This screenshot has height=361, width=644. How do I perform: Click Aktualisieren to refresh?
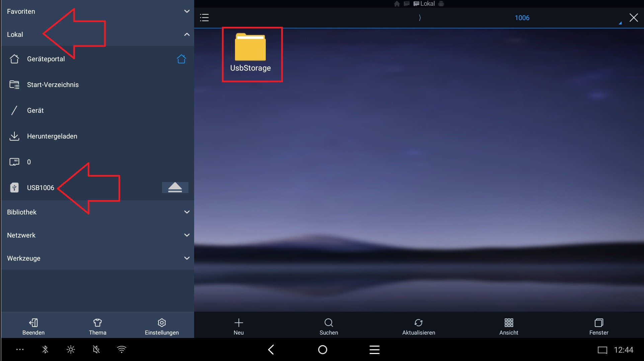pos(419,327)
